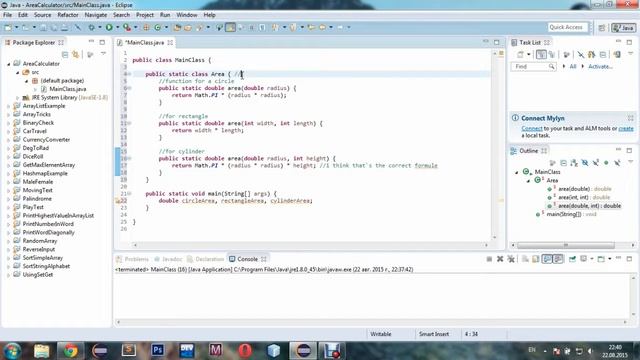
Task: Open the Project menu
Action: click(145, 15)
